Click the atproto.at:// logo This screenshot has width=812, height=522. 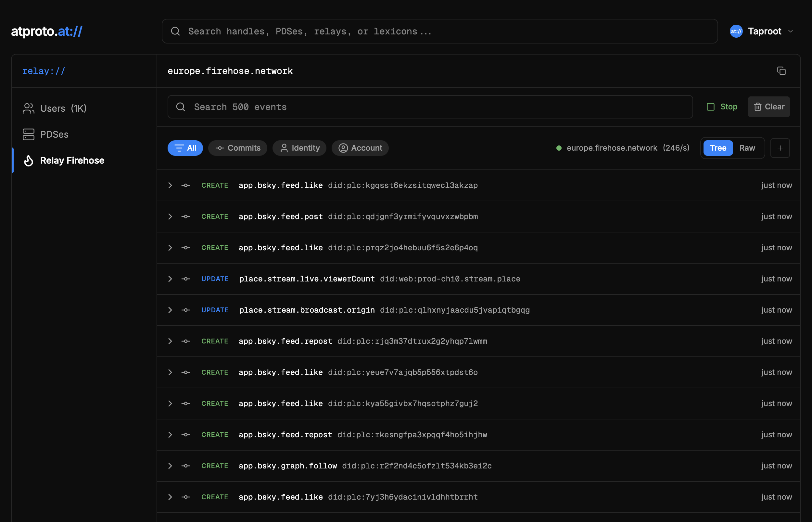[x=47, y=31]
